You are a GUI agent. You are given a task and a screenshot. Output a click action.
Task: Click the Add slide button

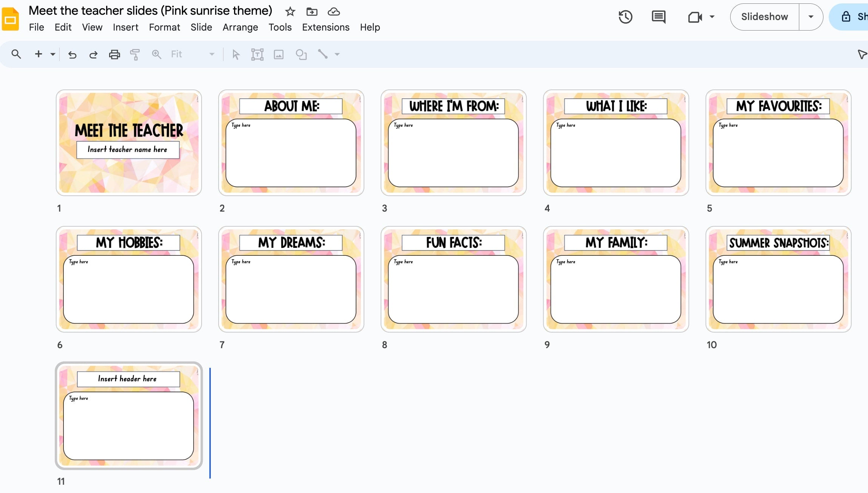[x=37, y=55]
